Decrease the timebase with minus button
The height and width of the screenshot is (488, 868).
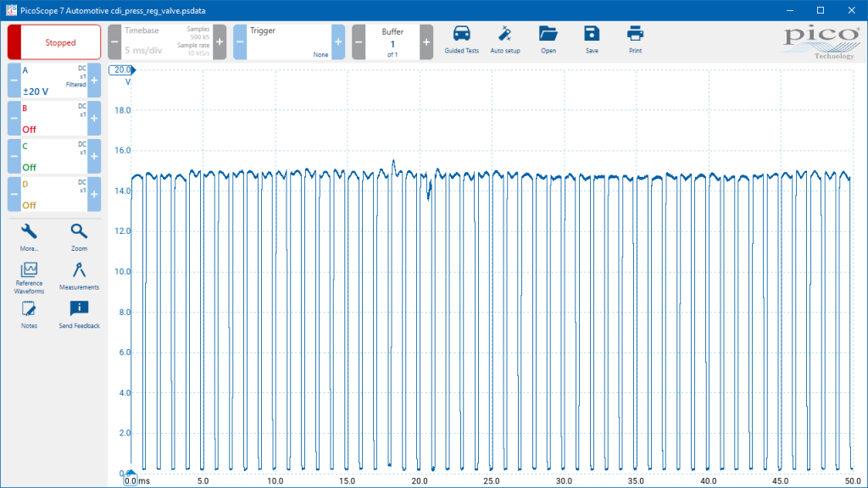(x=114, y=42)
